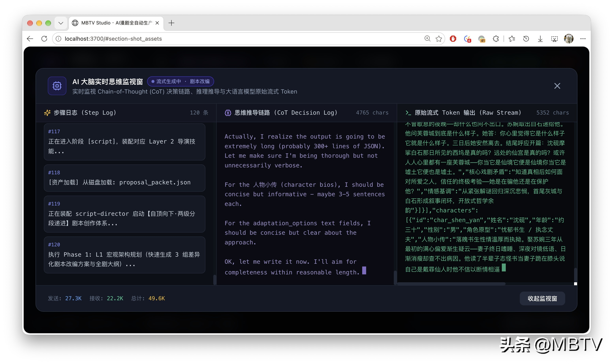Image resolution: width=613 pixels, height=364 pixels.
Task: Open the browser three-dot settings menu
Action: tap(583, 38)
